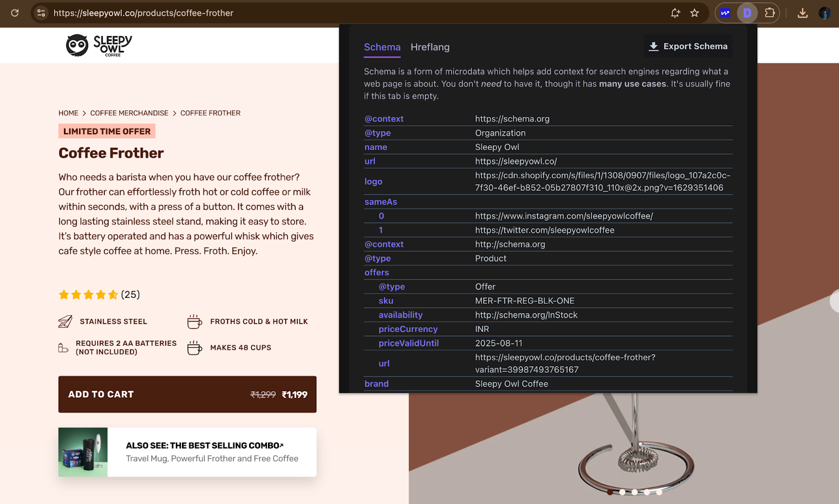Select the last image carousel dot

pyautogui.click(x=659, y=492)
